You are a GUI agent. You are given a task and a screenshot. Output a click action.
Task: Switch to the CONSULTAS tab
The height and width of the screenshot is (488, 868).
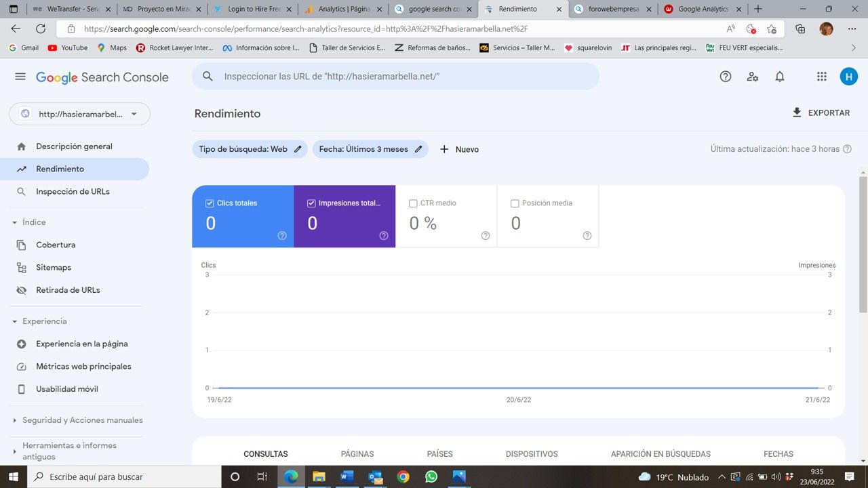coord(266,454)
